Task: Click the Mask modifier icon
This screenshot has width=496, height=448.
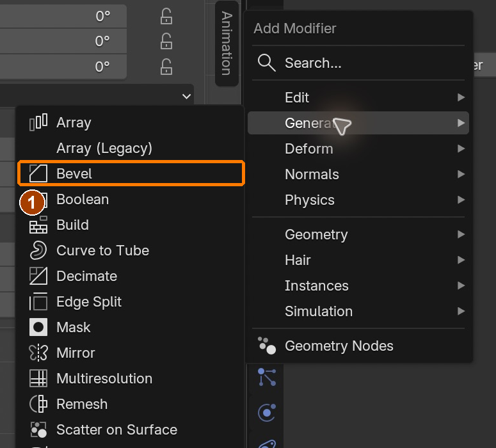Action: pyautogui.click(x=38, y=327)
